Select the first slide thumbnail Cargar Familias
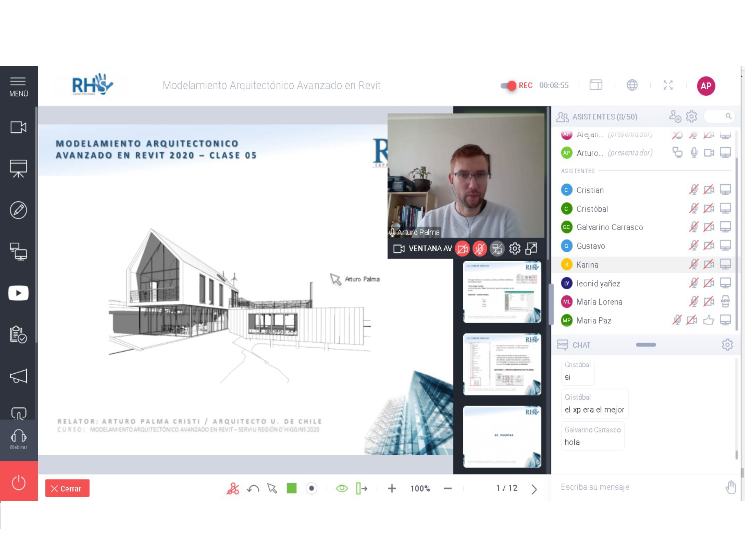The image size is (747, 560). (x=502, y=292)
